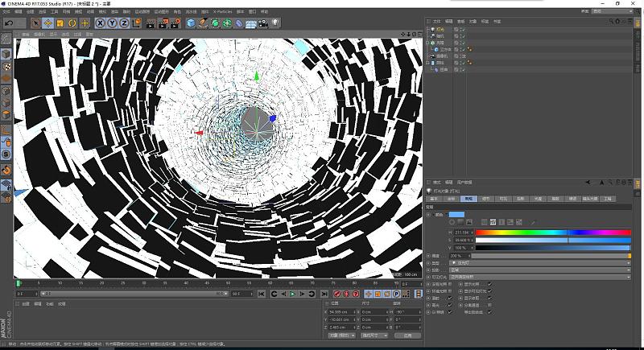
Task: Toggle the X axis lock button
Action: (x=101, y=23)
